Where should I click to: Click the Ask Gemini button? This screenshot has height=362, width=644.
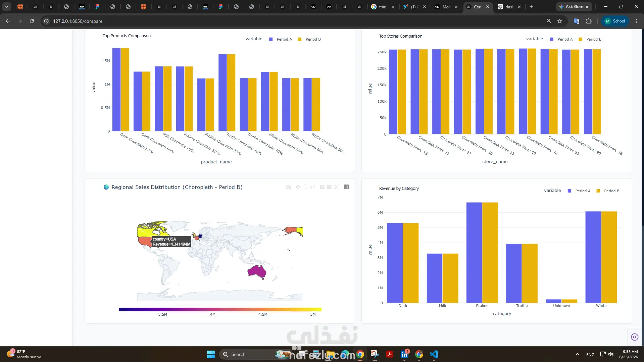(574, 7)
